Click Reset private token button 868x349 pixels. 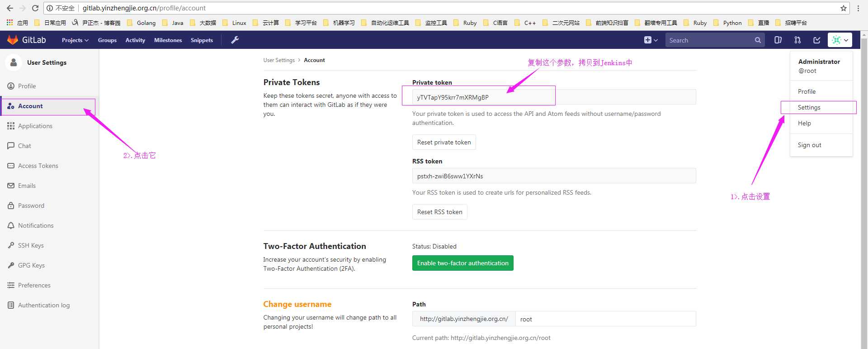point(444,142)
